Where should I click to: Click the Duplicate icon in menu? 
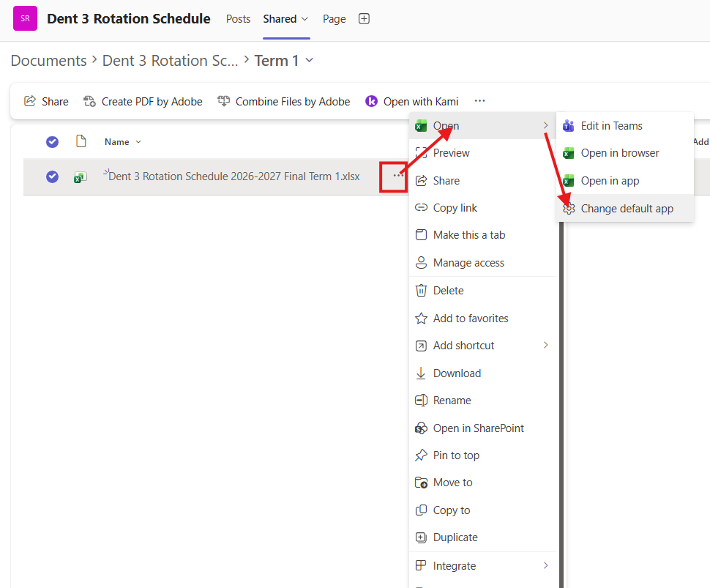coord(421,537)
